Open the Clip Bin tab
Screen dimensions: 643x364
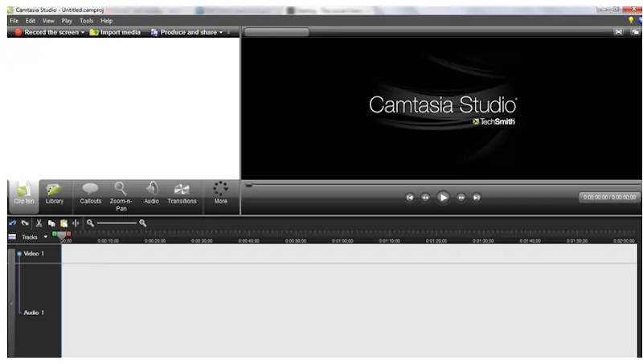[x=24, y=196]
